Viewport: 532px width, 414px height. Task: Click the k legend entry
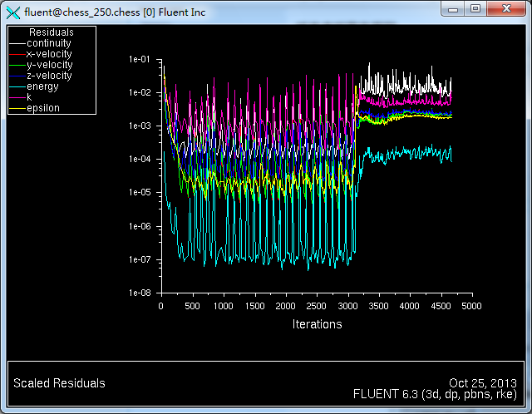[x=29, y=97]
